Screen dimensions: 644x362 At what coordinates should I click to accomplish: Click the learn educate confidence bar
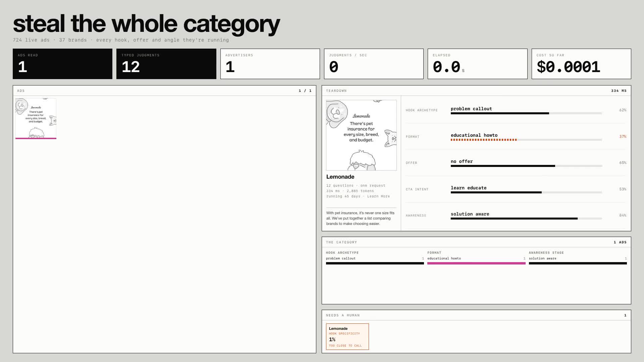(x=526, y=192)
